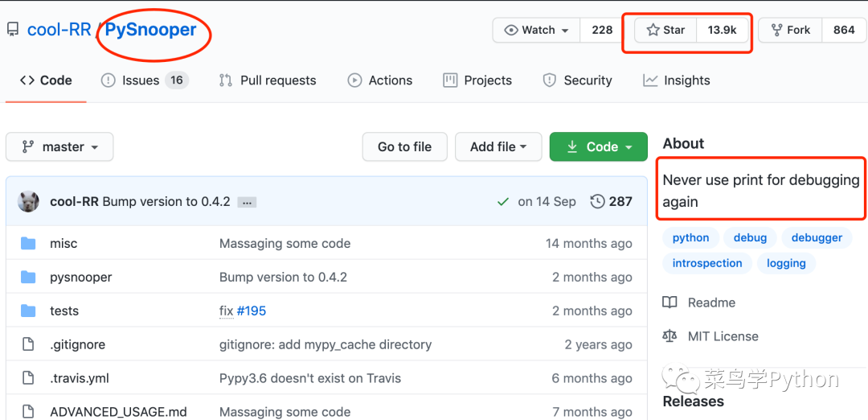
Task: Click the .travis.yml file icon
Action: point(27,378)
